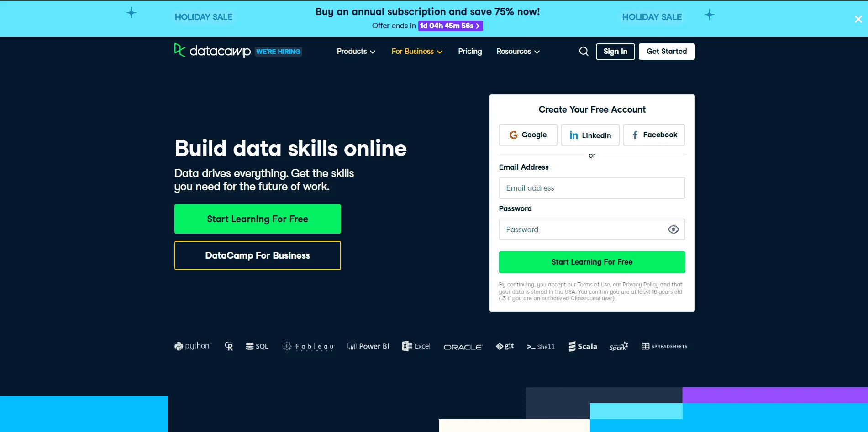Expand the For Business menu
This screenshot has height=432, width=868.
click(x=417, y=52)
